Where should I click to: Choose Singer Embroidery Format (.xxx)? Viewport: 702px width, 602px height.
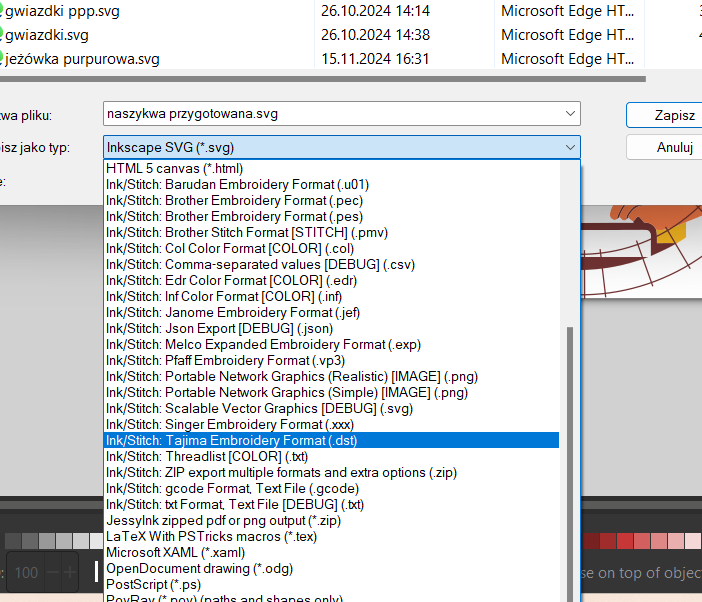tap(331, 425)
